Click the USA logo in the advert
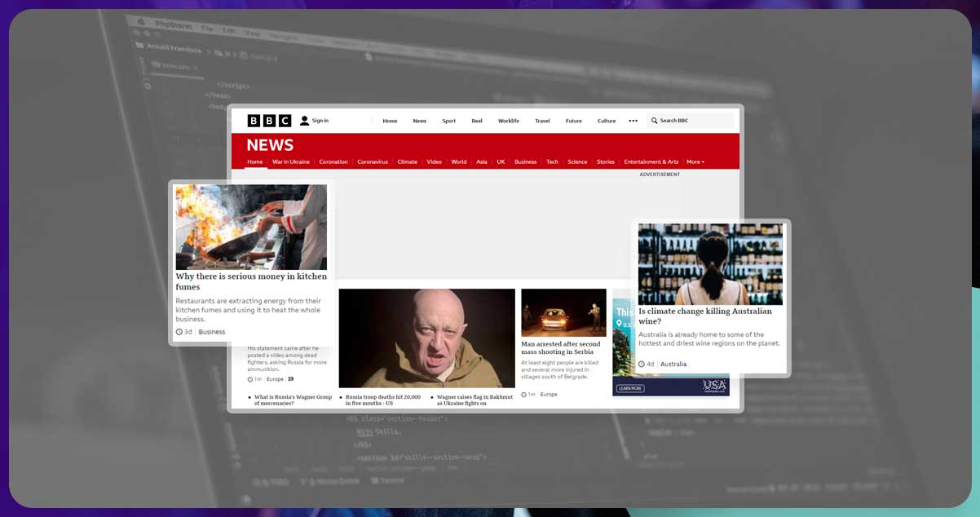Image resolution: width=980 pixels, height=517 pixels. [714, 385]
